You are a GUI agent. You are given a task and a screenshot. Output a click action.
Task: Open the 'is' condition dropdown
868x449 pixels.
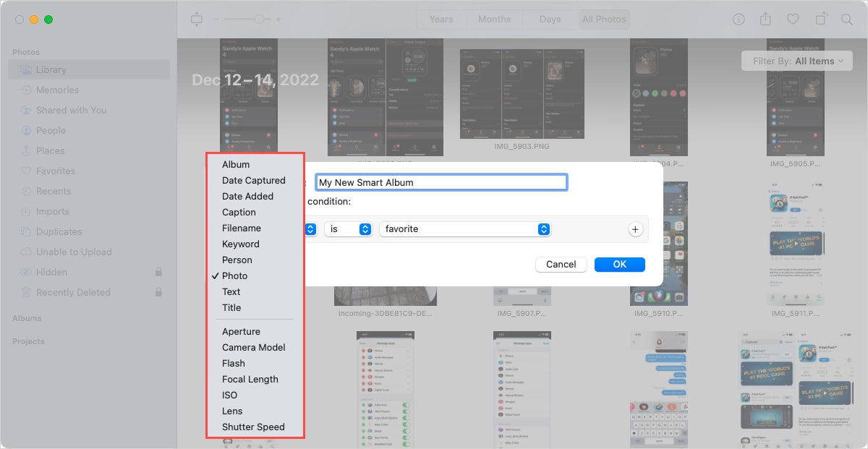[x=348, y=229]
